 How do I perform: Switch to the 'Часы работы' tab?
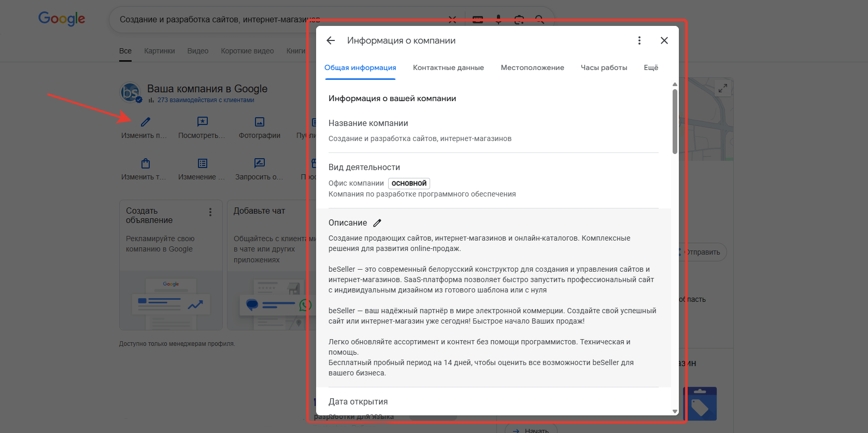(604, 68)
